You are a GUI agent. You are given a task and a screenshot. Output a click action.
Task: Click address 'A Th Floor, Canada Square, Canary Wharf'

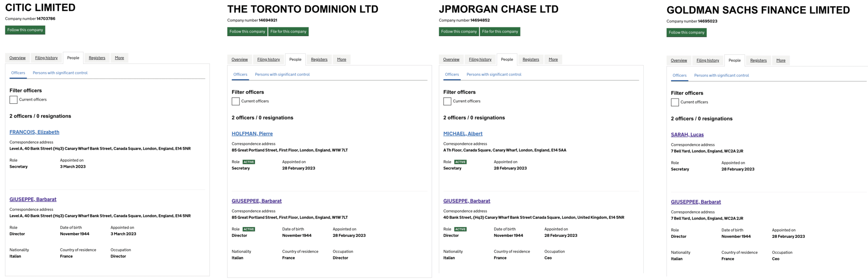point(505,150)
